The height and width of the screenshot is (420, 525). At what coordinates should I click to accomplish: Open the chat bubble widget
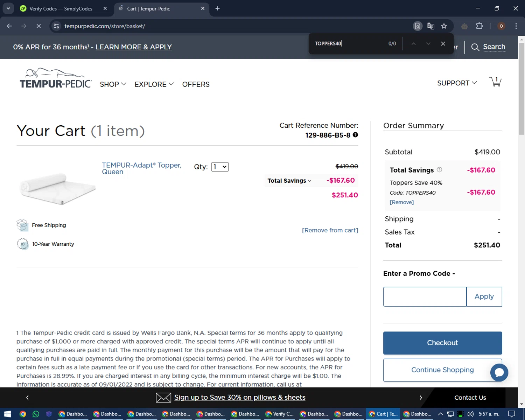pyautogui.click(x=499, y=372)
